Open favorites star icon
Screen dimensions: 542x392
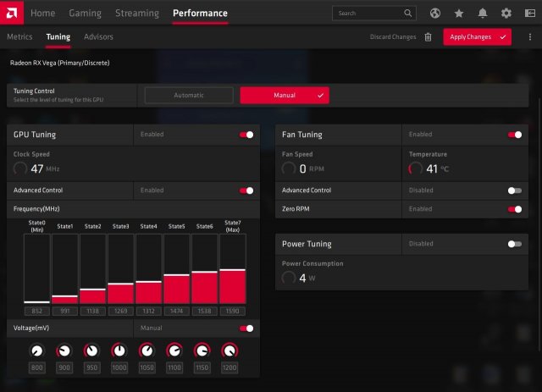pos(459,14)
